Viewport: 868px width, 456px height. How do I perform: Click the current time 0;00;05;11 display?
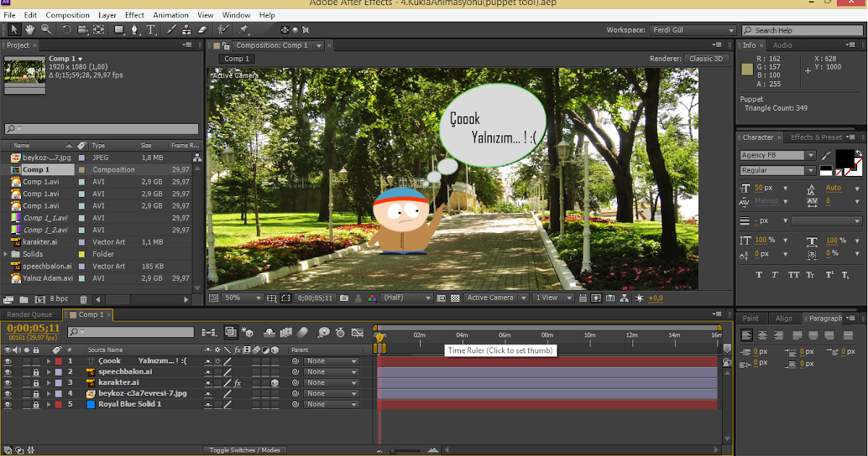[x=33, y=328]
